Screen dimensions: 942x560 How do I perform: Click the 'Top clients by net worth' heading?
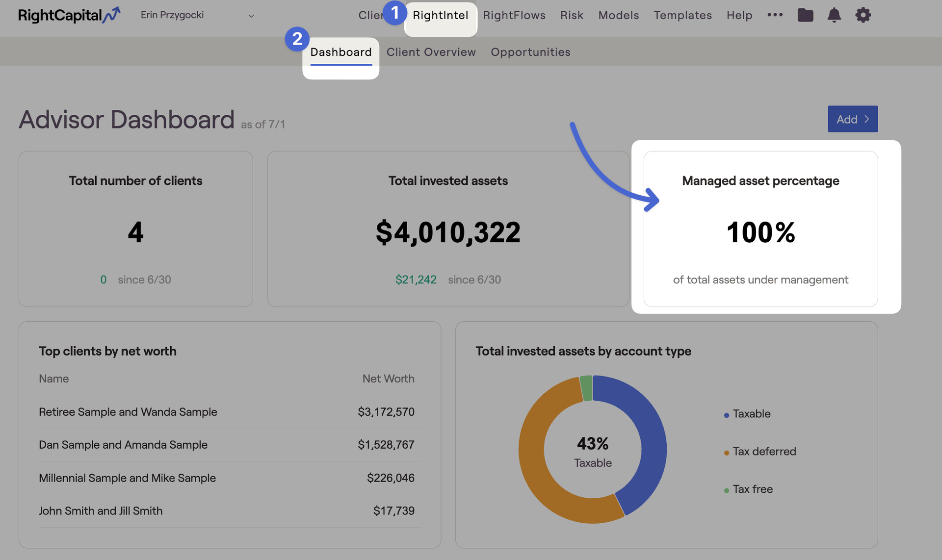(107, 351)
